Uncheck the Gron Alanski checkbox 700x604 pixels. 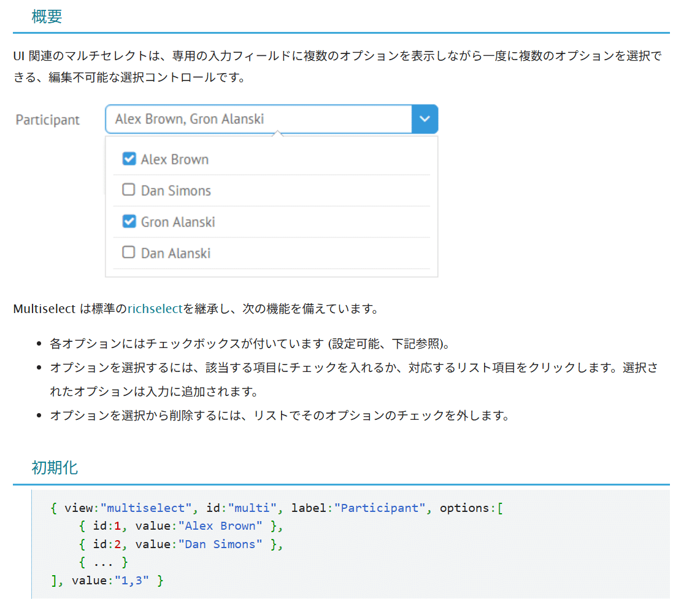[x=129, y=222]
